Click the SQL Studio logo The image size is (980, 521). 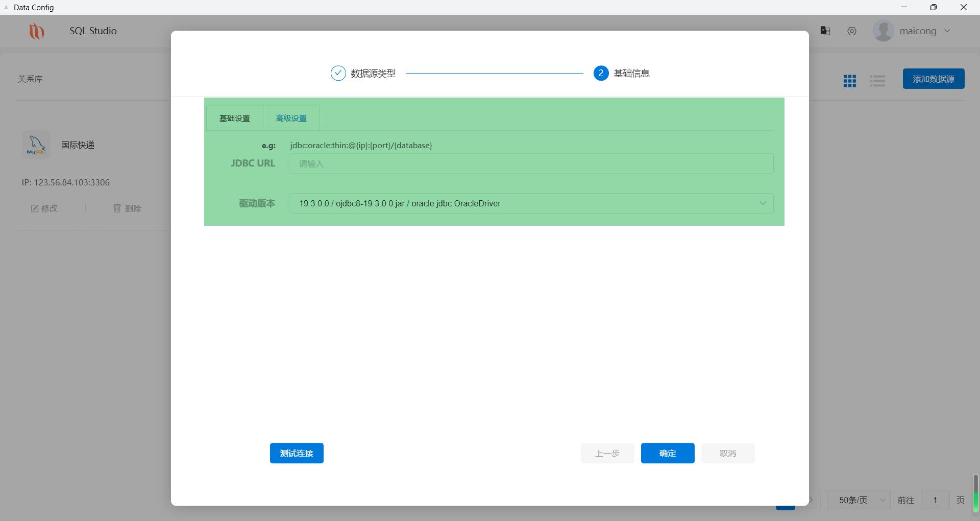[x=36, y=31]
